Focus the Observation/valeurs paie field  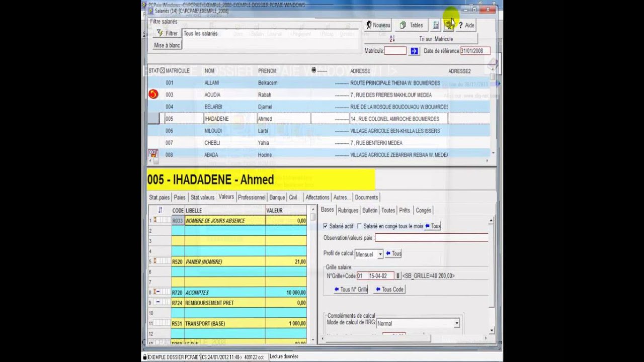[x=431, y=238]
